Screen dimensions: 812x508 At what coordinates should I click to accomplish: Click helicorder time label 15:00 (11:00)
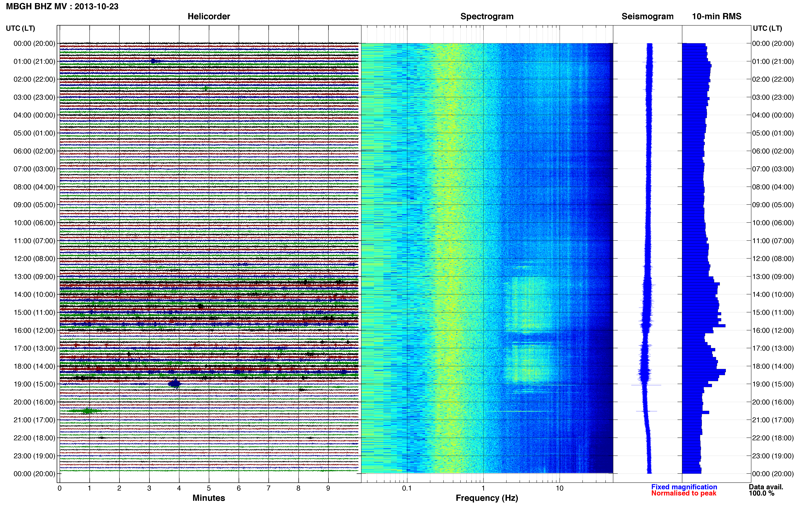point(34,312)
